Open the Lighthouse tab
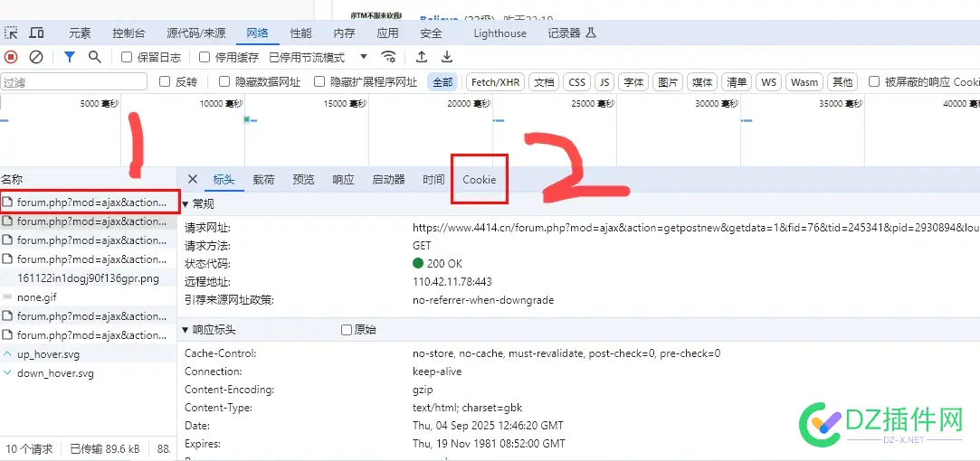The image size is (980, 461). [500, 33]
